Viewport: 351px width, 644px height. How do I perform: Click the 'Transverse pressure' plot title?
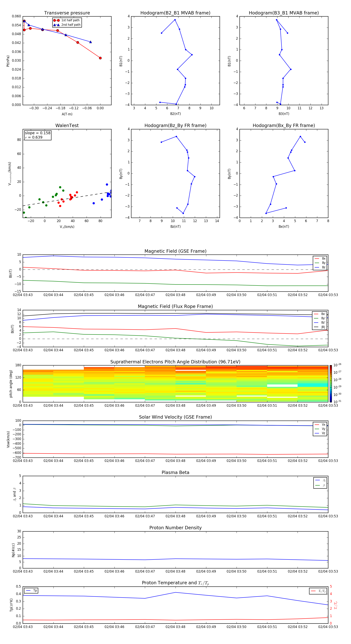click(x=67, y=13)
